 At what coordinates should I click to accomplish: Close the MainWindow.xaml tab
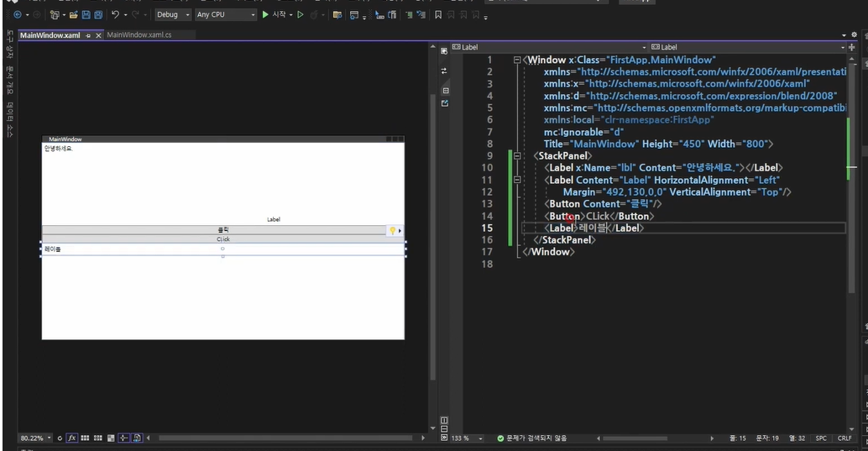(98, 35)
